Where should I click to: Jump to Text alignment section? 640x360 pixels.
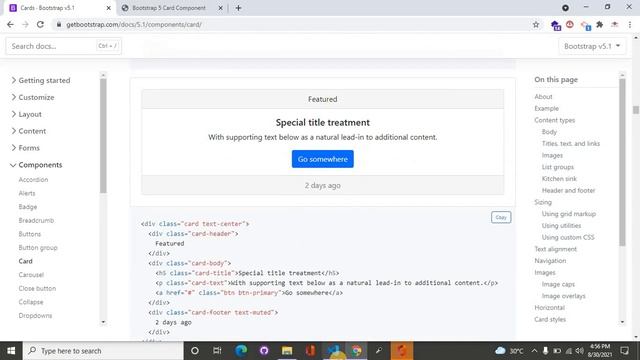tap(556, 249)
